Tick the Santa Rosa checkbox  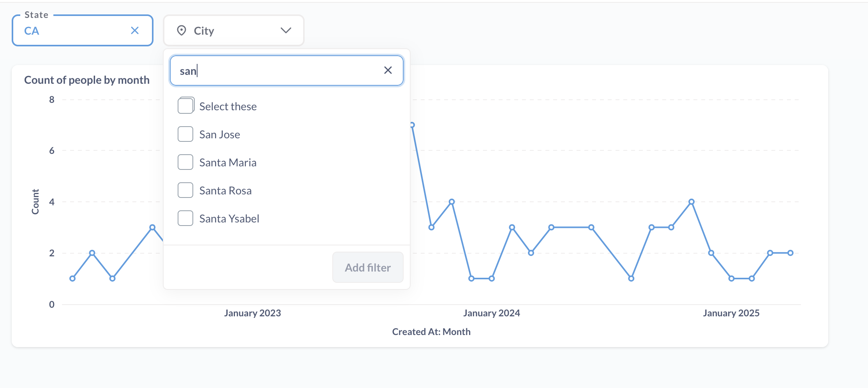coord(185,190)
